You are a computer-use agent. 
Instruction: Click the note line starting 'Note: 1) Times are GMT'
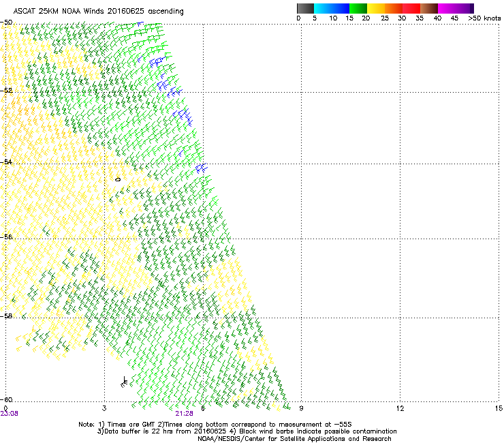point(215,425)
